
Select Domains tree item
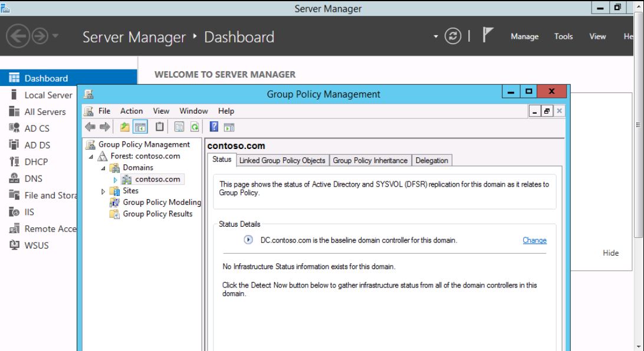tap(137, 168)
